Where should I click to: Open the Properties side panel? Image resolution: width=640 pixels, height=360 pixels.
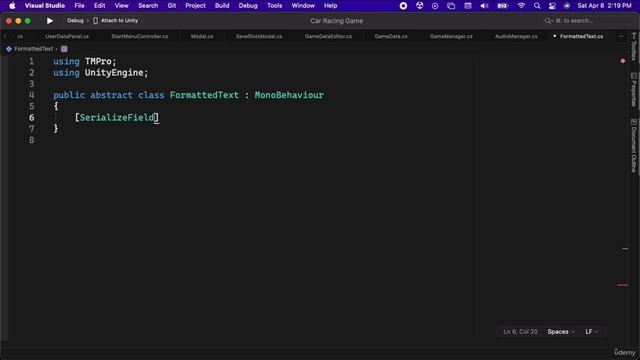click(634, 89)
